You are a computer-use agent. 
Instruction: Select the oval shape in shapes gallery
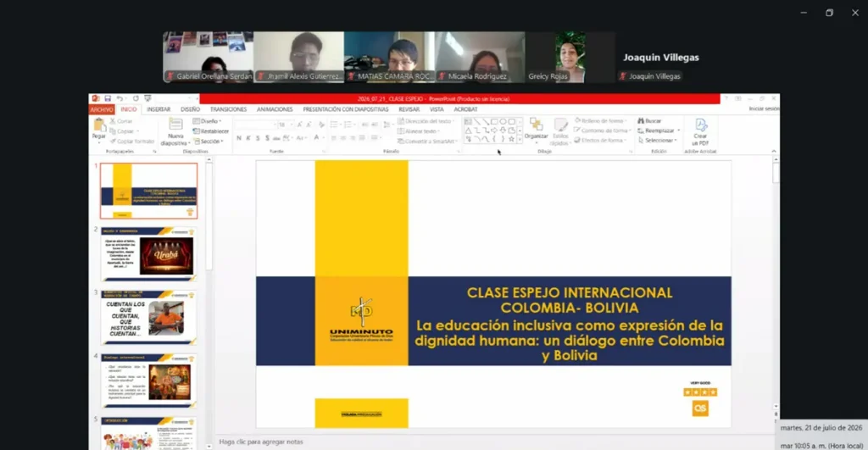[x=503, y=121]
